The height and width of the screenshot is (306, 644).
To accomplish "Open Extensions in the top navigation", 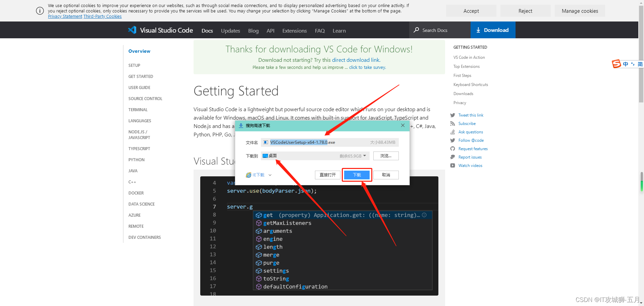I will tap(294, 31).
